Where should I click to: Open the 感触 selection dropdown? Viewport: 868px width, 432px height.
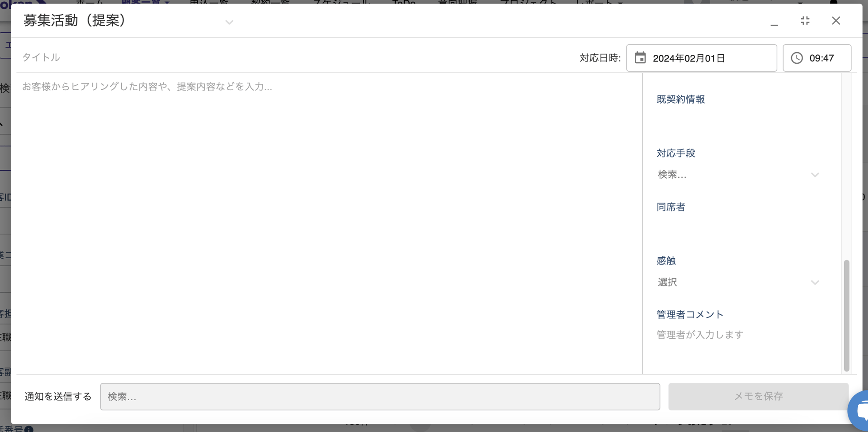[x=738, y=282]
